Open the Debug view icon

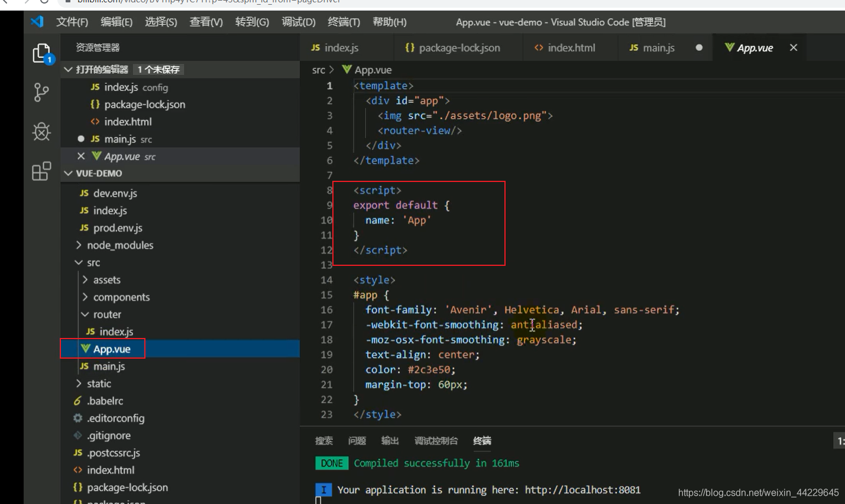[41, 131]
